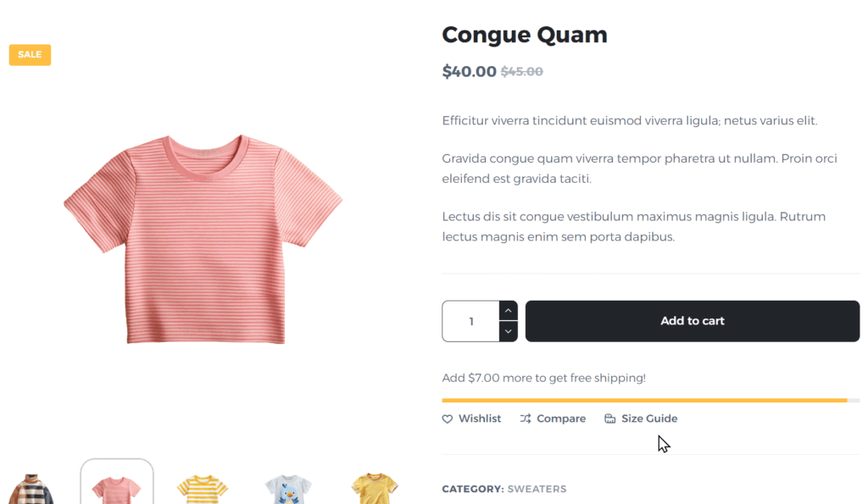
Task: Increase quantity with the up arrow
Action: 508,311
